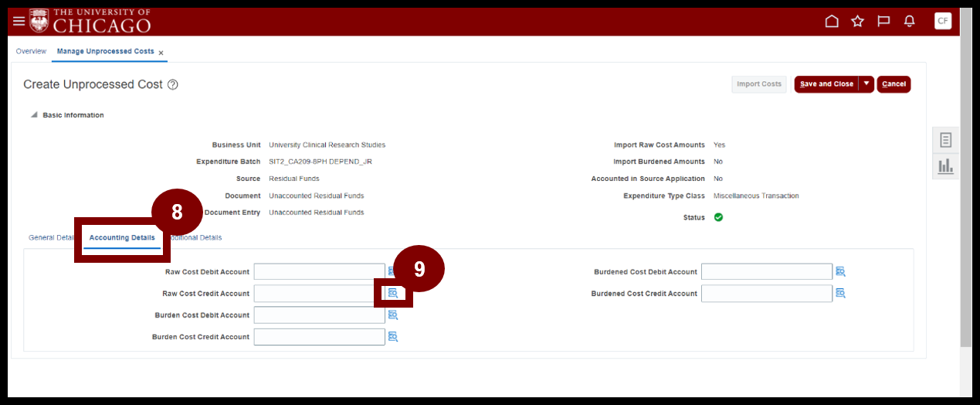The width and height of the screenshot is (980, 405).
Task: Open Save and Close dropdown arrow
Action: 866,83
